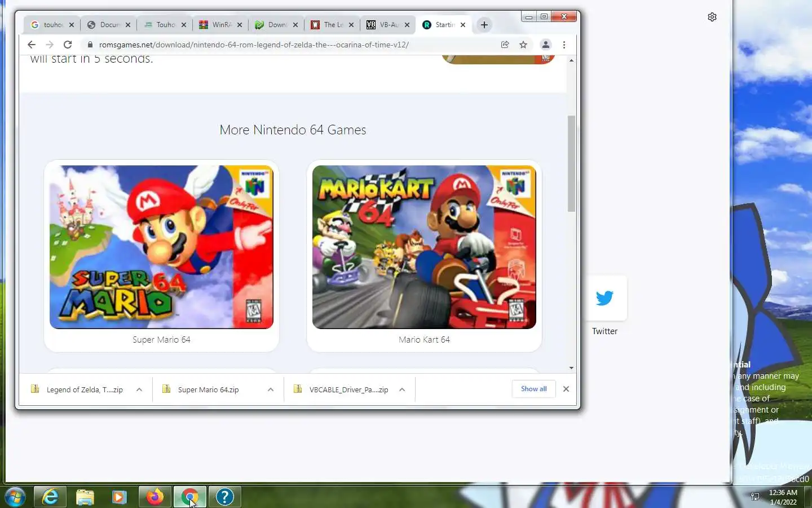
Task: Open the Help question-mark taskbar icon
Action: 225,497
